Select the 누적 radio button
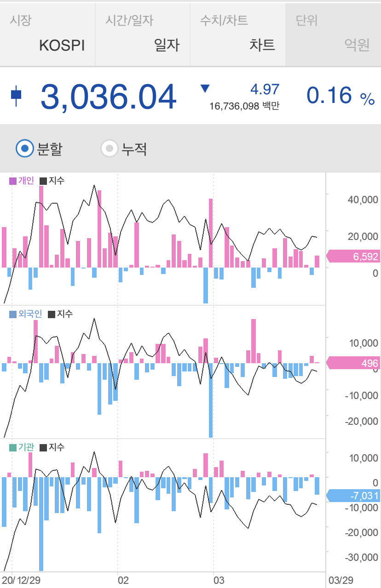 tap(110, 148)
